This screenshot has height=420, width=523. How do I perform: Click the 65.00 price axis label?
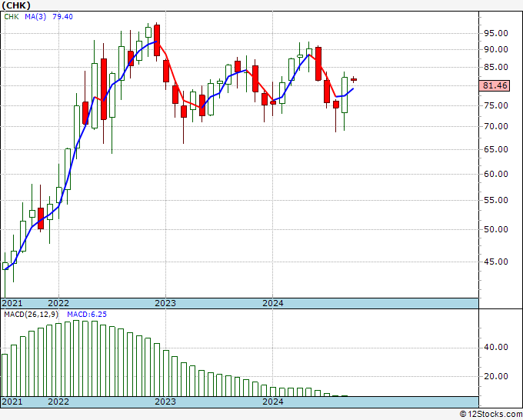point(495,149)
